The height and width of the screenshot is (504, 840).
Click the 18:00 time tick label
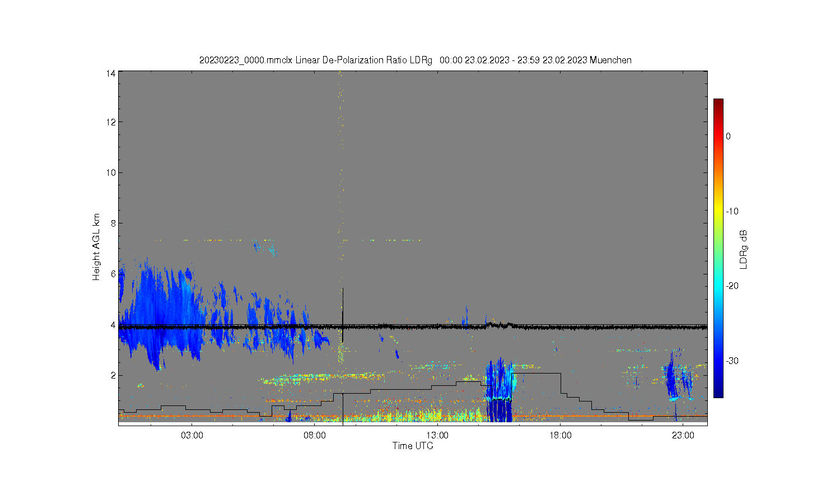tap(560, 435)
